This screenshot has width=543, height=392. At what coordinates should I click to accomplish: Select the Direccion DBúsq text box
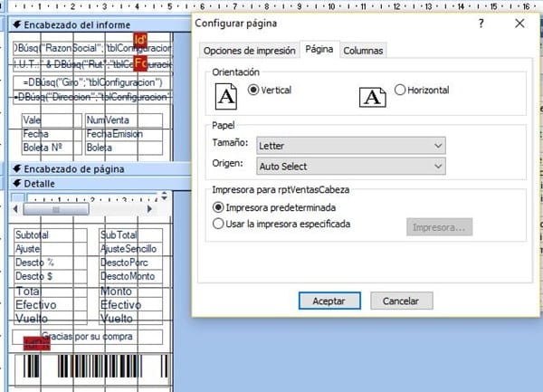coord(92,97)
